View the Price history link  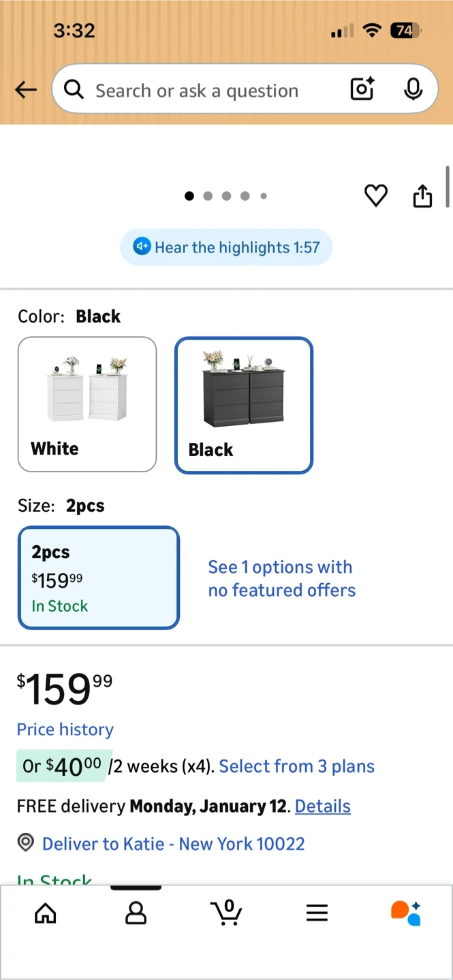pos(65,730)
